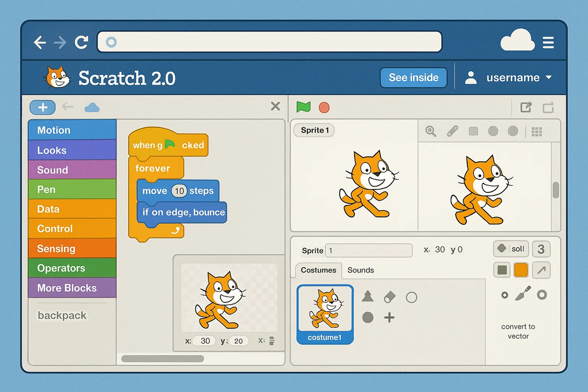
Task: Click the grid icon in the paint toolbar
Action: click(537, 131)
